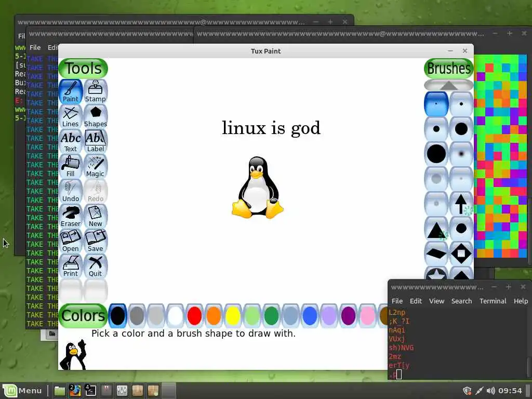Select the star brush in the bottom row

pos(436,273)
